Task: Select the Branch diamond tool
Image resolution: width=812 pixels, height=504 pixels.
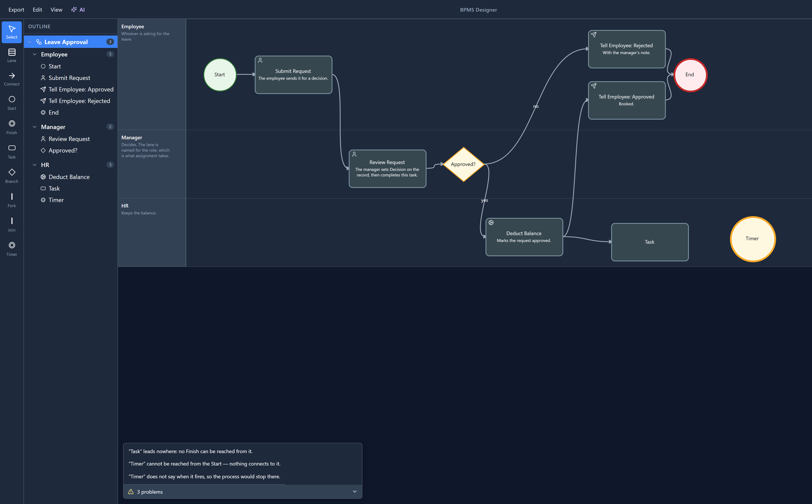Action: 12,176
